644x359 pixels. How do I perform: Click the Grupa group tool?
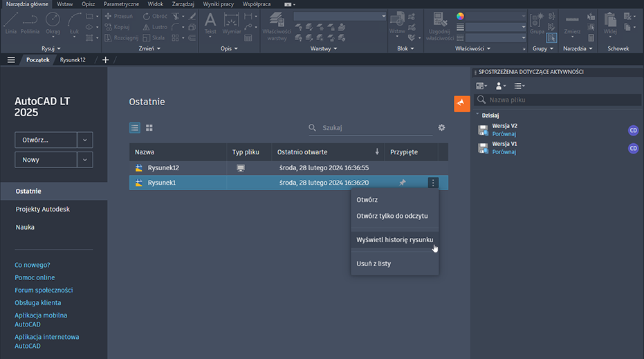[x=537, y=24]
